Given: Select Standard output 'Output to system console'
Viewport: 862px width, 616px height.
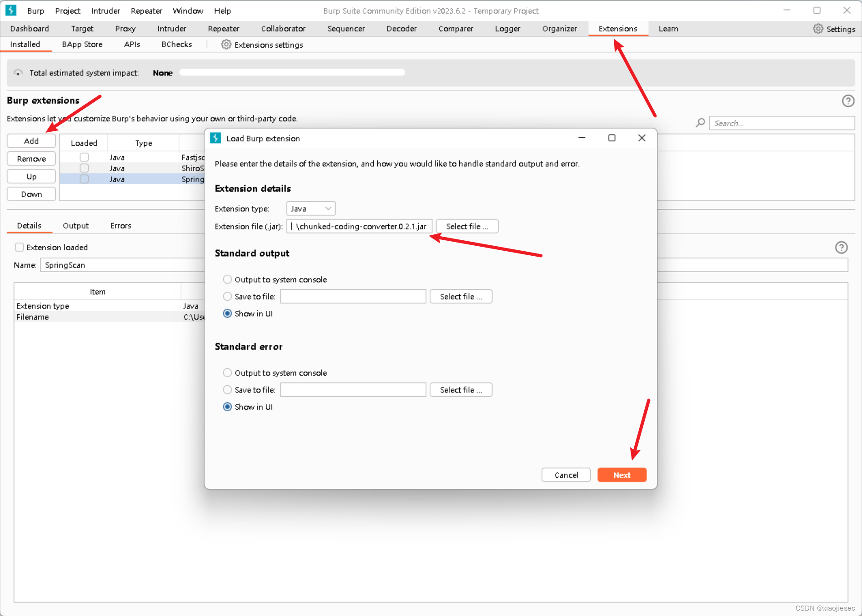Looking at the screenshot, I should (227, 279).
